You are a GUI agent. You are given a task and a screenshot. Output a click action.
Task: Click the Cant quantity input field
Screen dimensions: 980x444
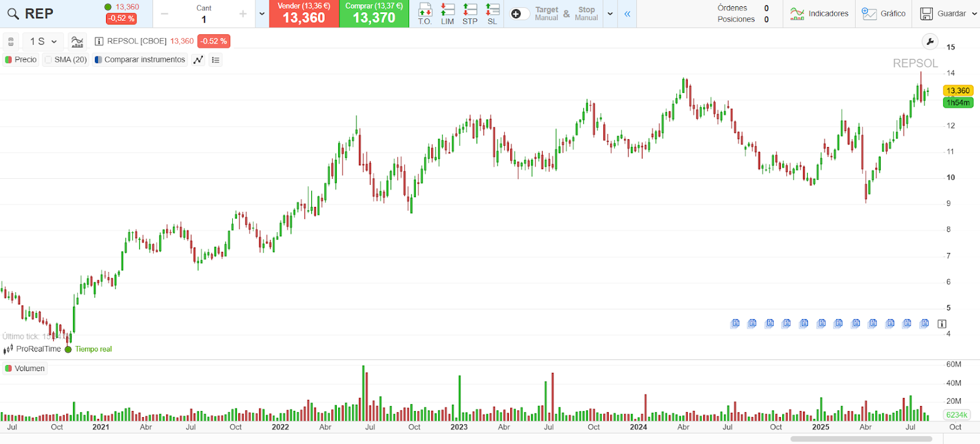click(x=204, y=19)
